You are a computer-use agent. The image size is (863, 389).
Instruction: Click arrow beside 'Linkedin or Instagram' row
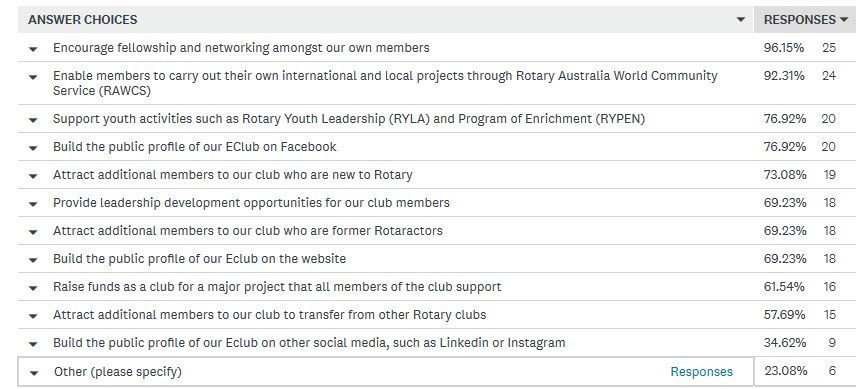coord(33,344)
